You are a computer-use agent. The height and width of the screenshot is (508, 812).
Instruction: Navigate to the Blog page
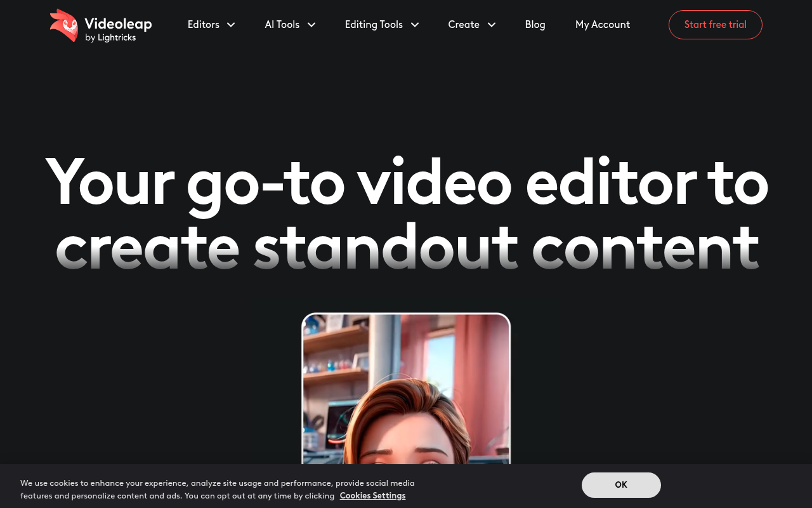click(535, 25)
